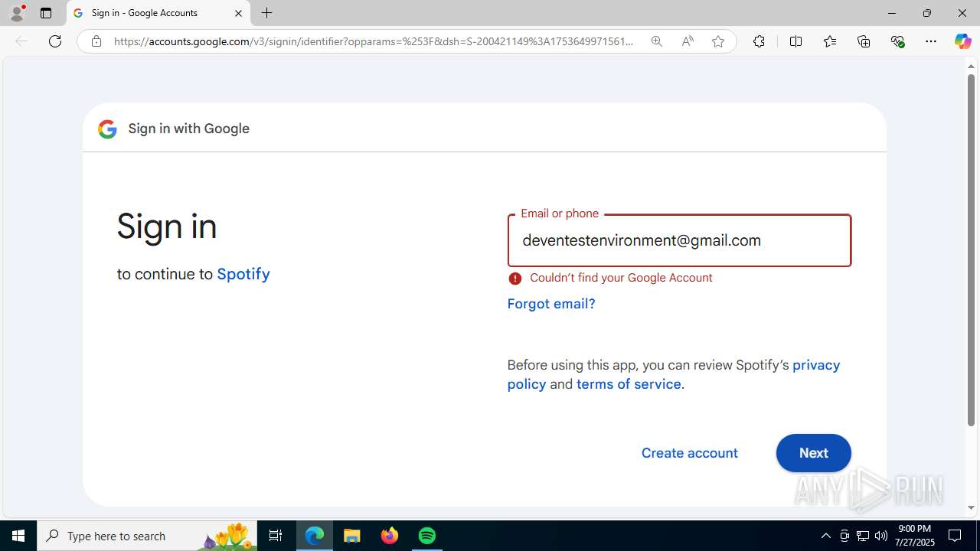Screen dimensions: 980x551
Task: Open the terms of service link
Action: (629, 384)
